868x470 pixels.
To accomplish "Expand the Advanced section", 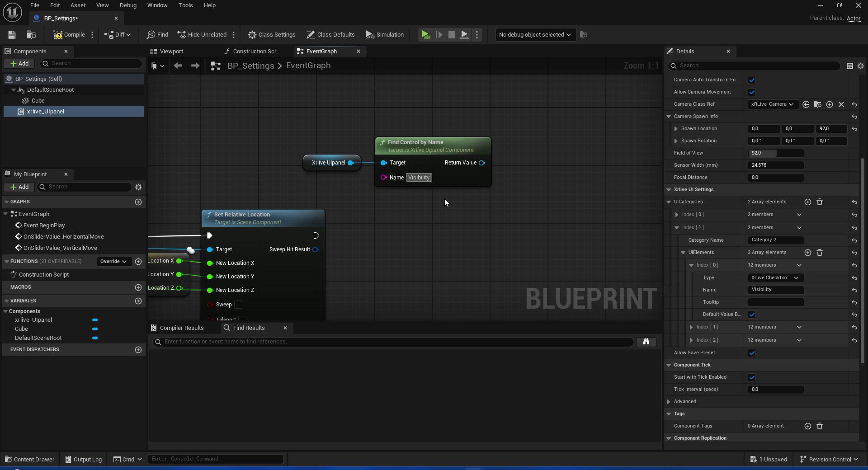I will (669, 402).
